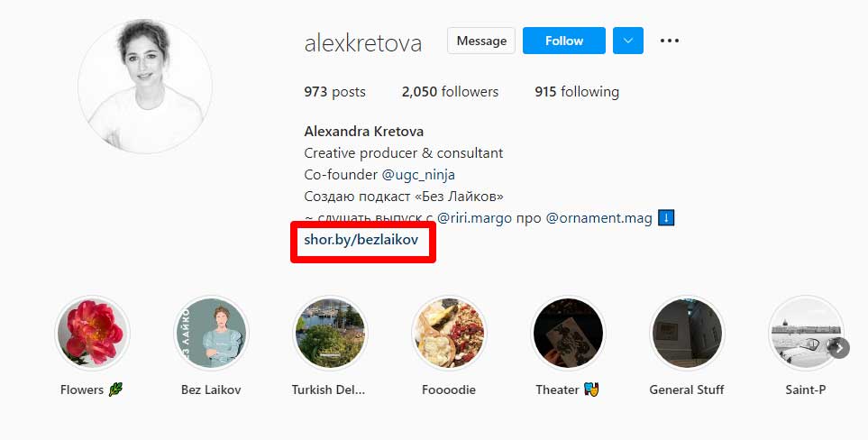Show the 915 following list
This screenshot has height=440, width=868.
point(577,92)
